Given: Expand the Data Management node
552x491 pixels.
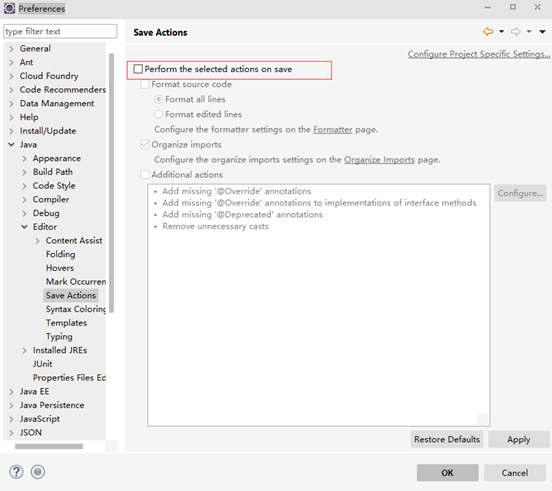Looking at the screenshot, I should coord(11,103).
